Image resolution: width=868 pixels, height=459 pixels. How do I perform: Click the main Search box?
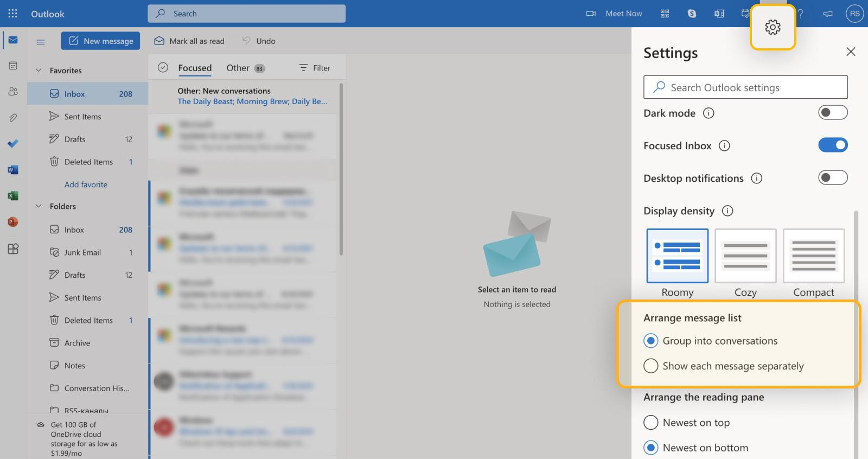coord(246,14)
